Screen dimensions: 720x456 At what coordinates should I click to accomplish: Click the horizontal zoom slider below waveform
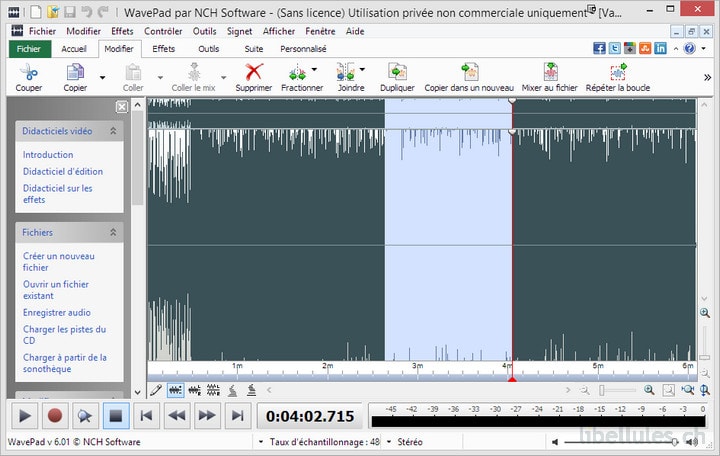618,390
